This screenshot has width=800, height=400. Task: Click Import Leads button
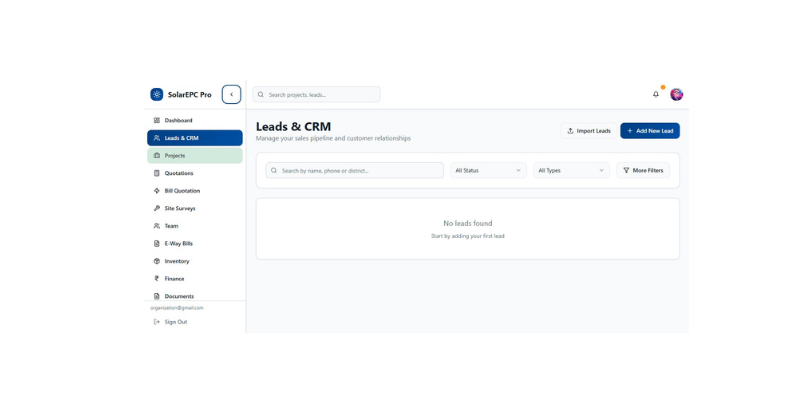[x=589, y=131]
